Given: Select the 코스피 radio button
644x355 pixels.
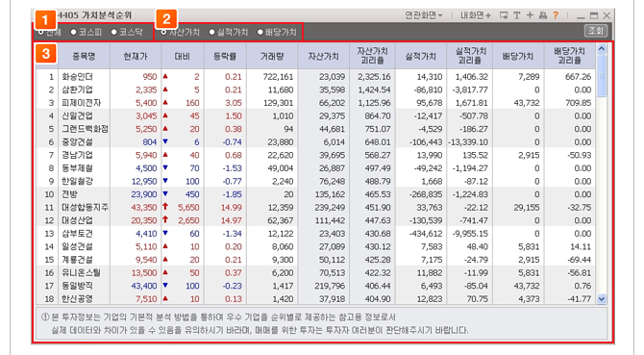Looking at the screenshot, I should pyautogui.click(x=73, y=32).
